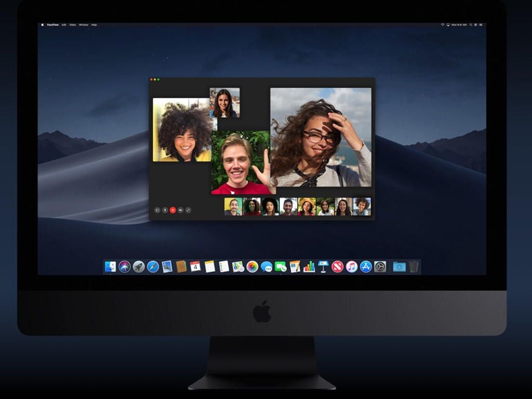Screen dimensions: 532x399
Task: Open the Help menu
Action: pos(94,25)
